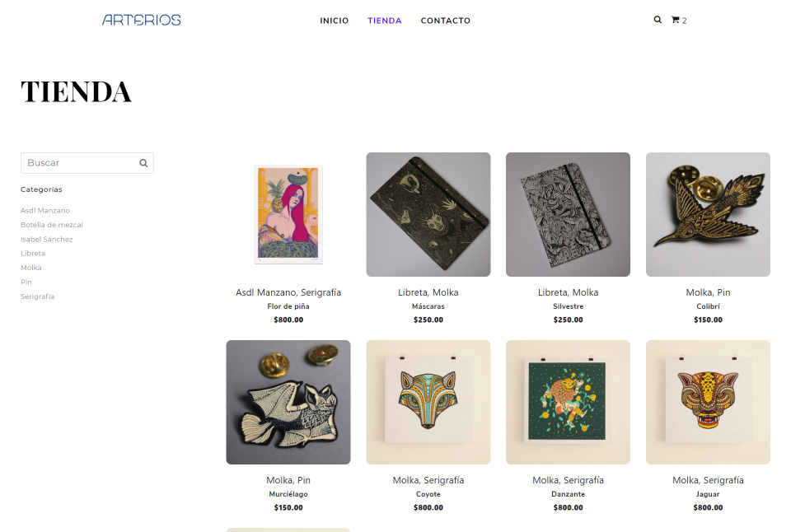Open the Contacto menu item
Viewport: 791px width, 532px height.
pos(446,21)
